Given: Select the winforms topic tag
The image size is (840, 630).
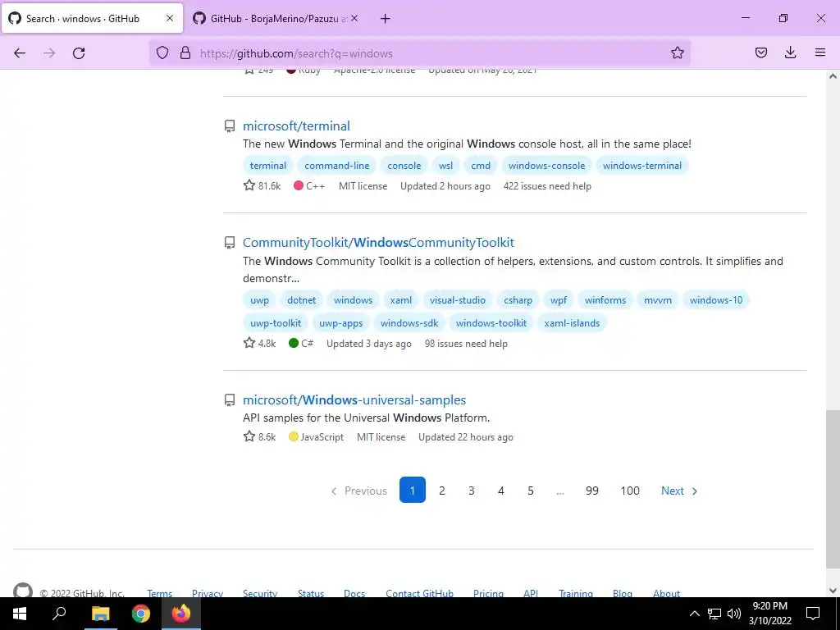Looking at the screenshot, I should pos(605,300).
